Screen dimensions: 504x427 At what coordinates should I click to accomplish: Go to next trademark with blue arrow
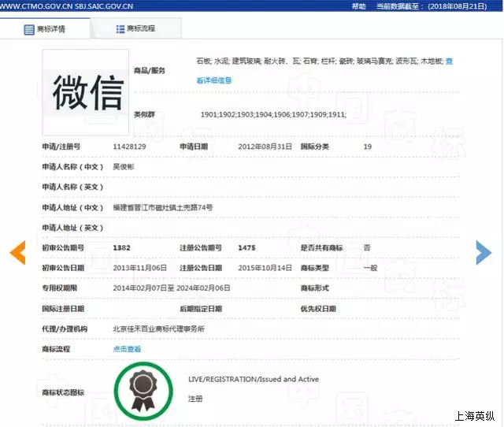[484, 253]
